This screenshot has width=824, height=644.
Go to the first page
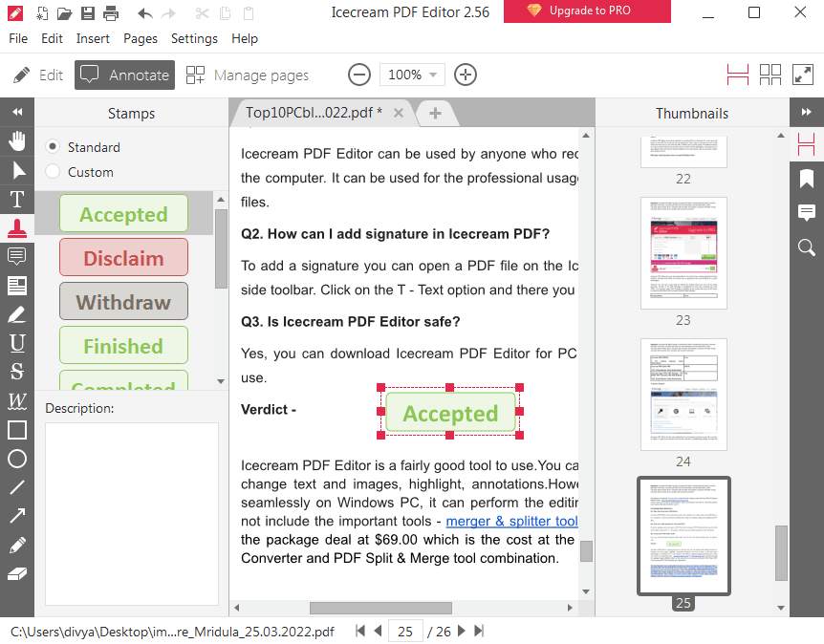tap(360, 631)
